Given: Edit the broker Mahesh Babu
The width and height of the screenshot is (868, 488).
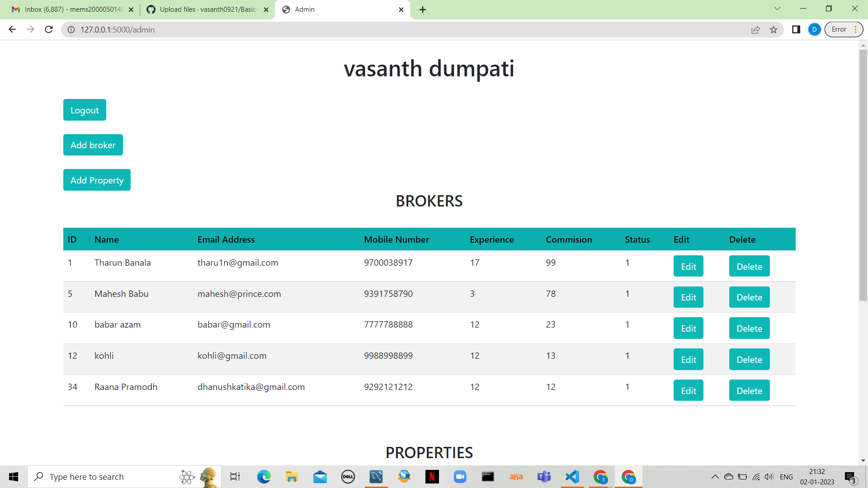Looking at the screenshot, I should [688, 297].
